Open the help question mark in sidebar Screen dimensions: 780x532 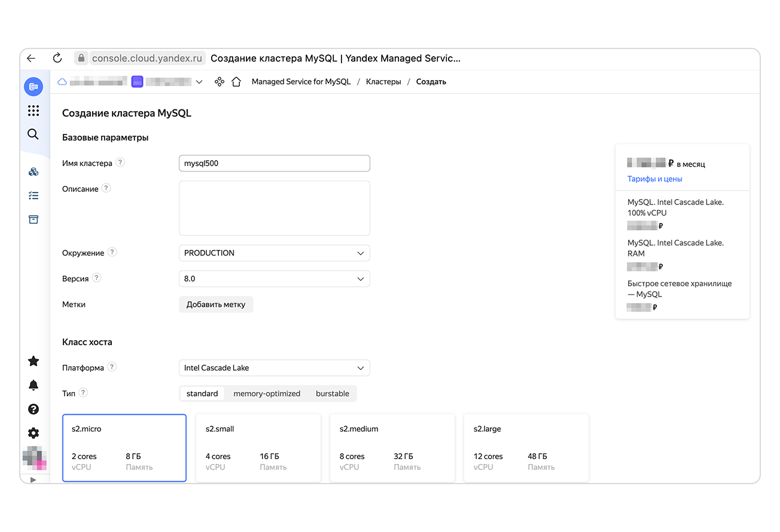33,409
